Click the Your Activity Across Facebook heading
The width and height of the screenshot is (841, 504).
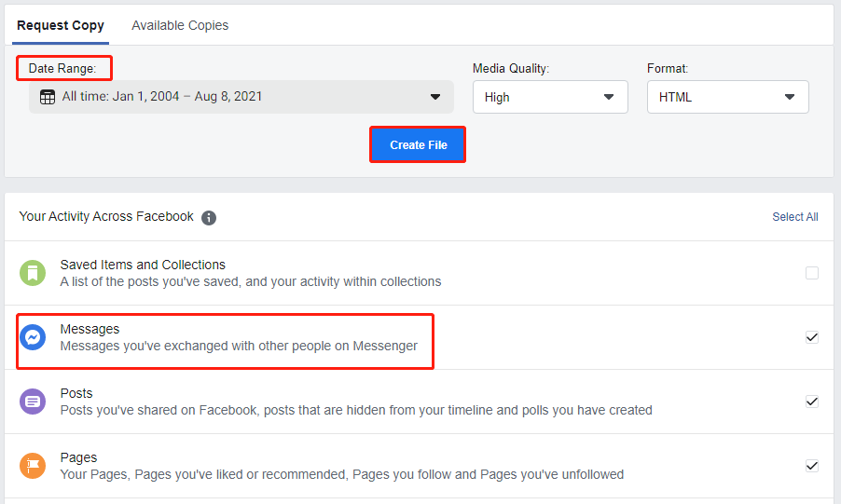(106, 216)
